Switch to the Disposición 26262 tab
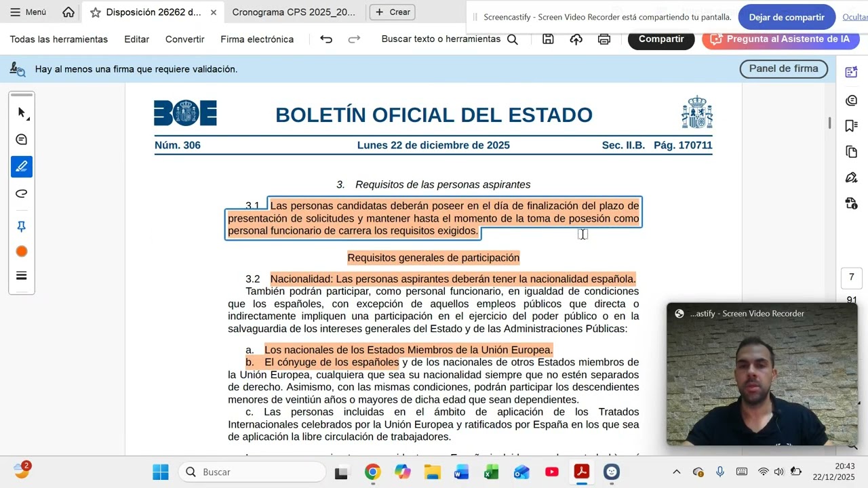Screen dimensions: 868x488 tap(153, 12)
